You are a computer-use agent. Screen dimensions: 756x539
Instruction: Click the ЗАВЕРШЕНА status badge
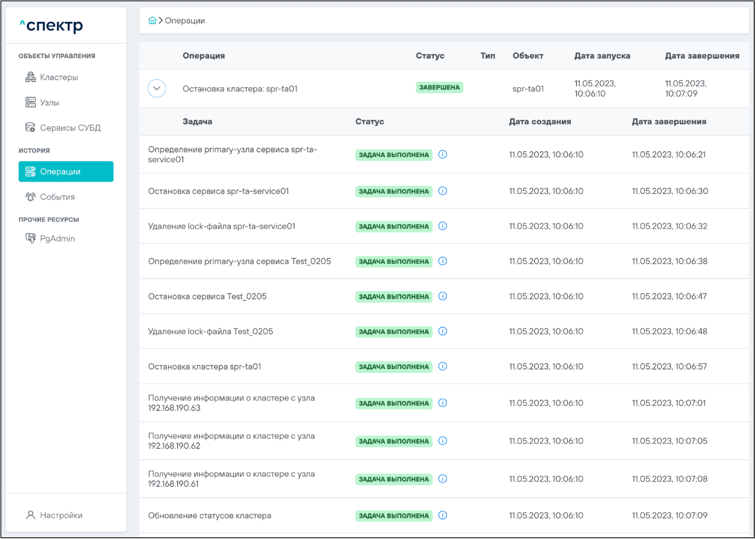click(439, 88)
